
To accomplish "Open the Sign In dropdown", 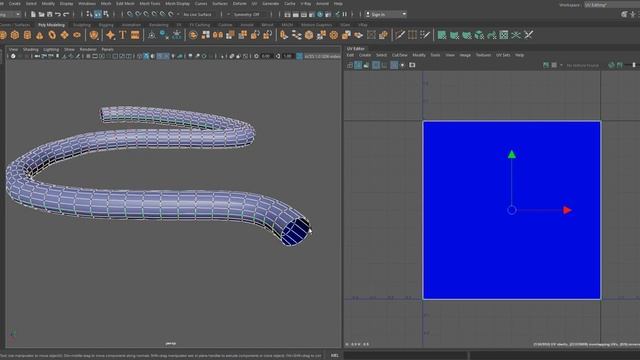I will (x=386, y=14).
